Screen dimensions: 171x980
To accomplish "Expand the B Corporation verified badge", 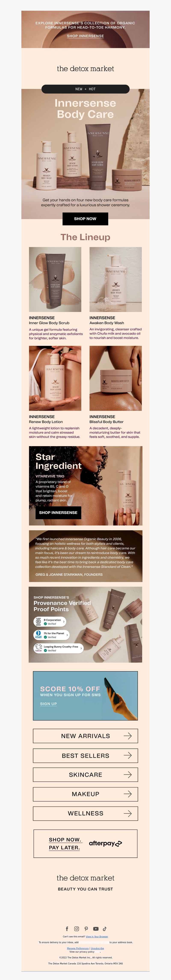I will pos(50,621).
